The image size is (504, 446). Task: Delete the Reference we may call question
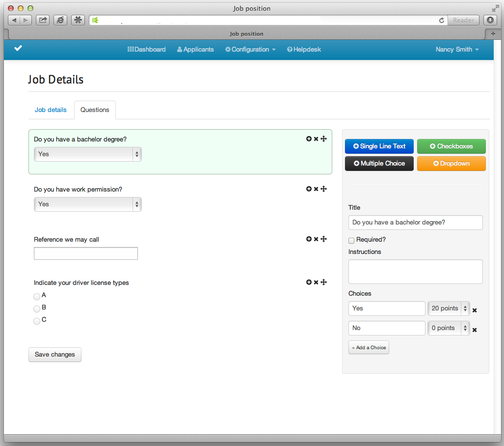pyautogui.click(x=316, y=239)
